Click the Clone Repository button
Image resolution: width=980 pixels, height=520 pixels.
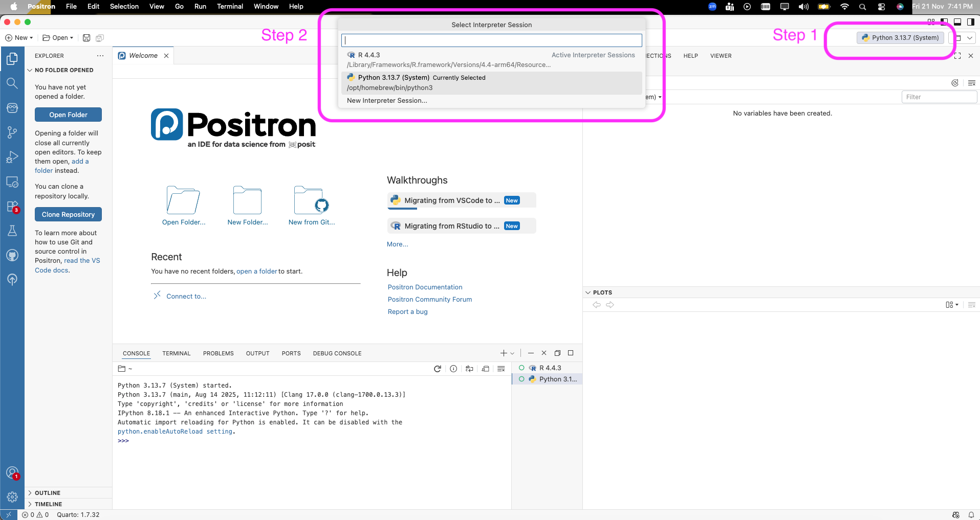pyautogui.click(x=68, y=215)
